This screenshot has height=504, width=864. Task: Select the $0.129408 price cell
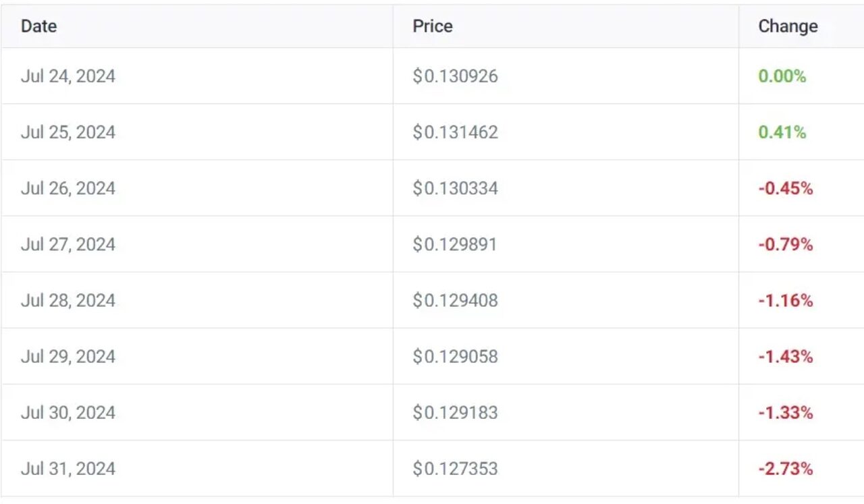pos(456,300)
